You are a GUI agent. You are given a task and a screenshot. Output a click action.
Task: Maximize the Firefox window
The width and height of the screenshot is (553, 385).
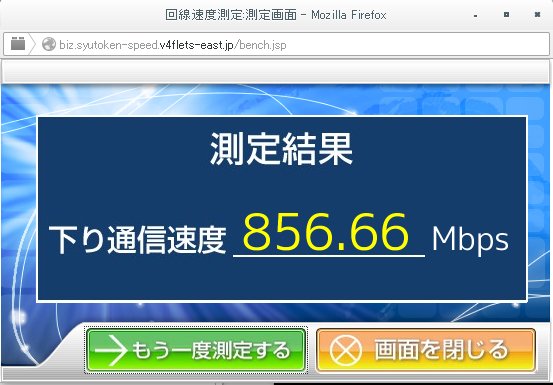pyautogui.click(x=506, y=14)
